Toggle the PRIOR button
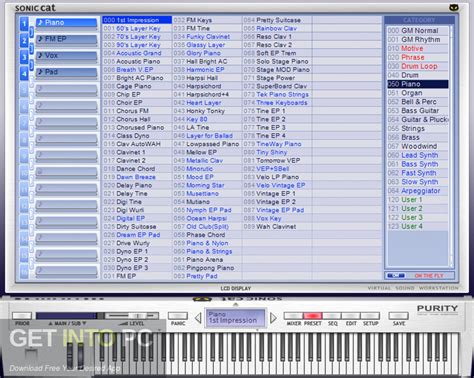This screenshot has width=474, height=378. coord(22,315)
